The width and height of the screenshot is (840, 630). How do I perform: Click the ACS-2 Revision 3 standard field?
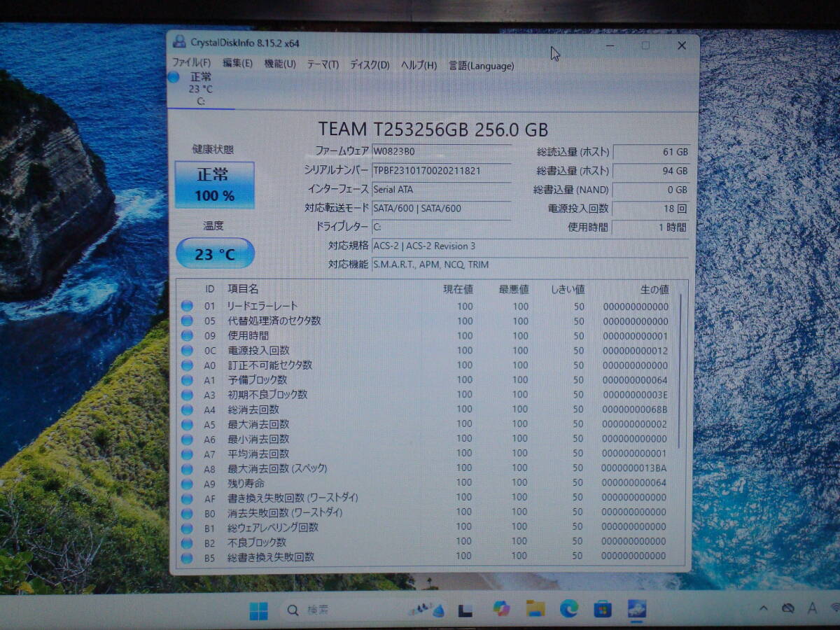530,246
